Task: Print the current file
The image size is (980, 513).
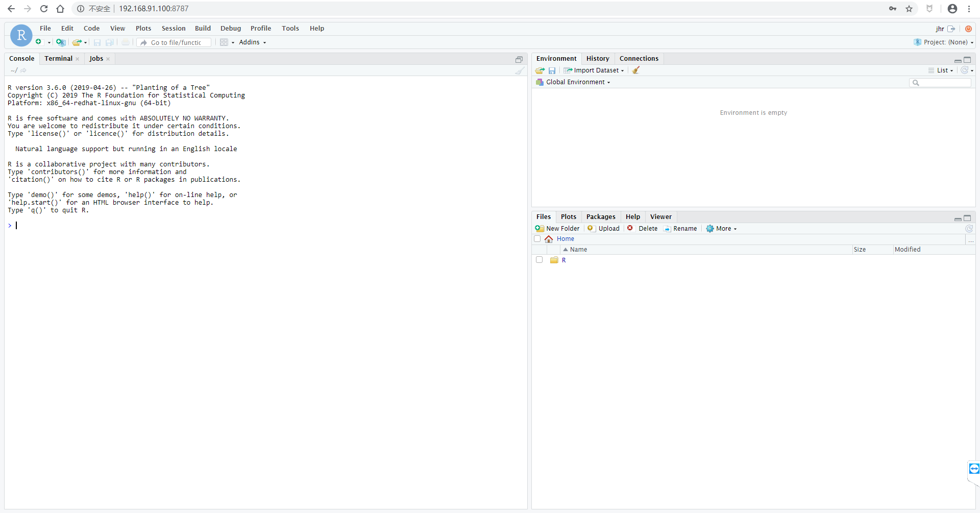Action: tap(126, 42)
